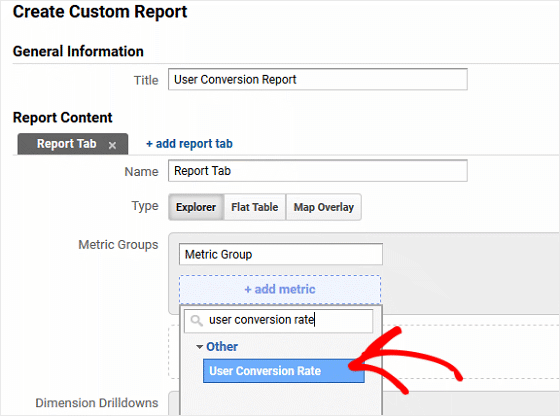Screen dimensions: 560x416
Task: Choose Flat Table report type
Action: [255, 207]
